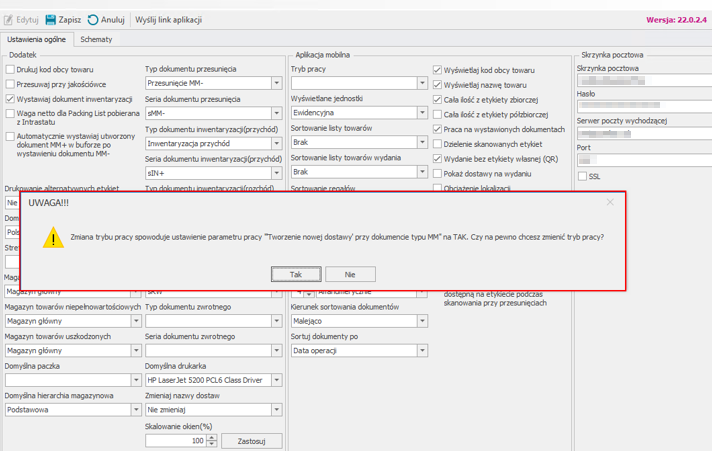712x451 pixels.
Task: Expand Typ dokumentu przesunięcia combo box
Action: [277, 84]
